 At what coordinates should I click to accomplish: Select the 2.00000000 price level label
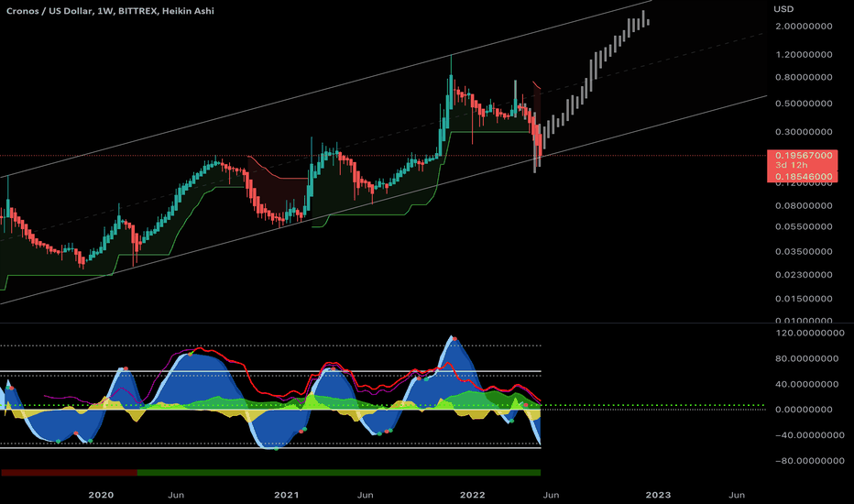(804, 27)
